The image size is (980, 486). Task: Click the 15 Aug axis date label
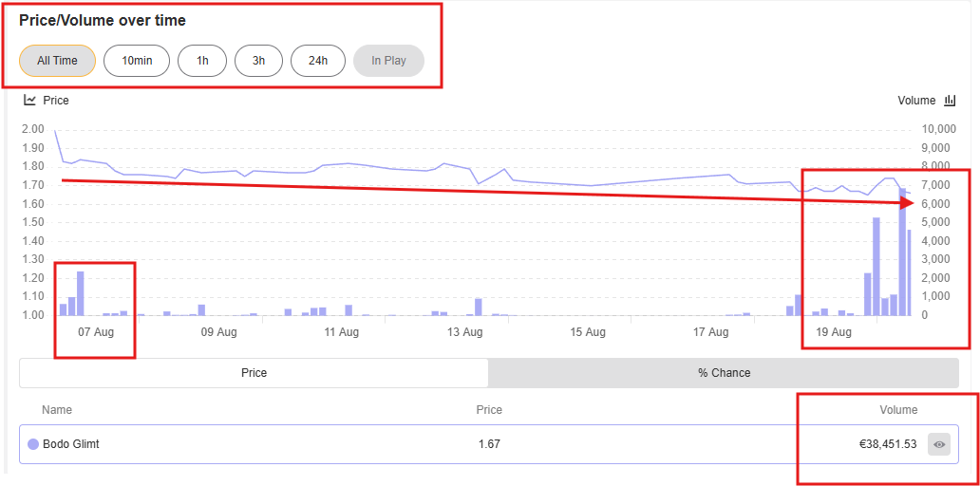click(x=587, y=332)
